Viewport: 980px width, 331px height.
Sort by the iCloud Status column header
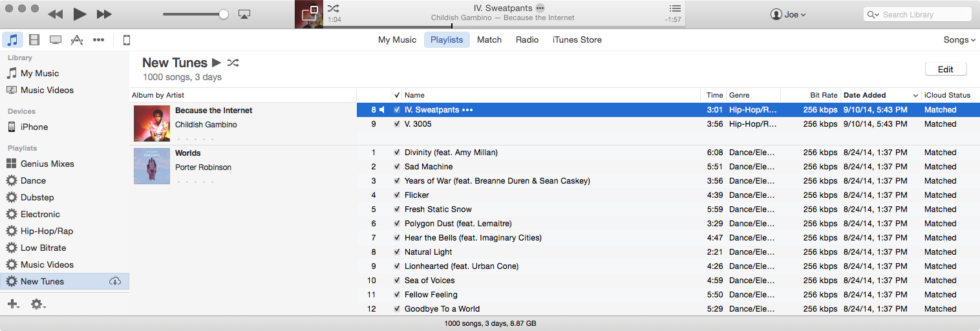coord(950,95)
